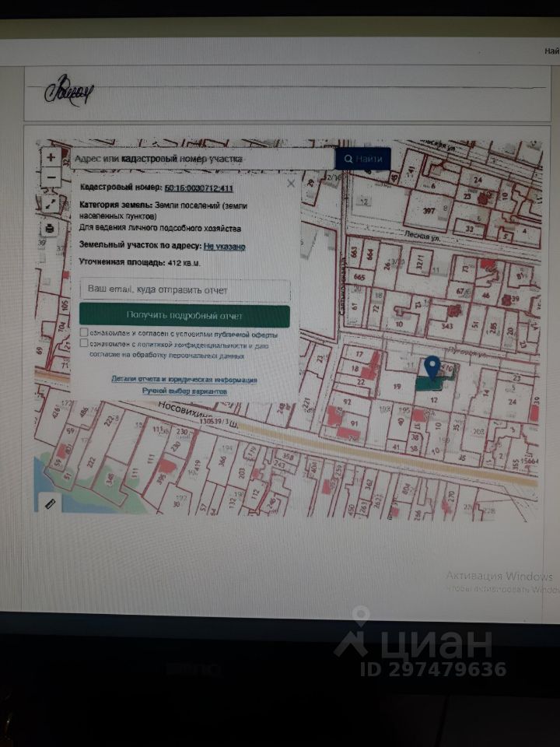The image size is (560, 747).
Task: Check consent to privacy policy checkbox
Action: (x=84, y=343)
